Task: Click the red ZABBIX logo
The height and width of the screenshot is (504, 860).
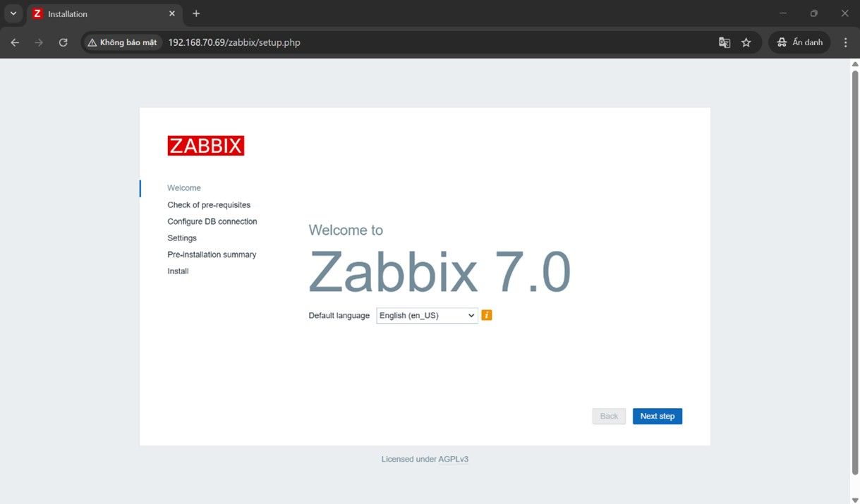Action: [x=205, y=146]
